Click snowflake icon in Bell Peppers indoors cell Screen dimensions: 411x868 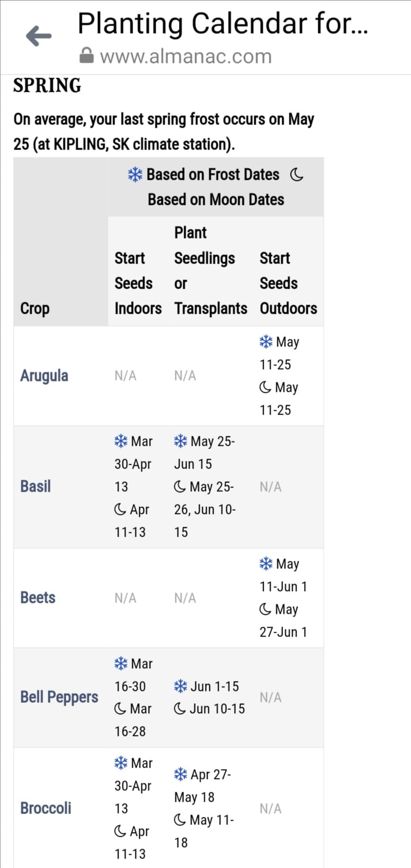click(x=121, y=664)
